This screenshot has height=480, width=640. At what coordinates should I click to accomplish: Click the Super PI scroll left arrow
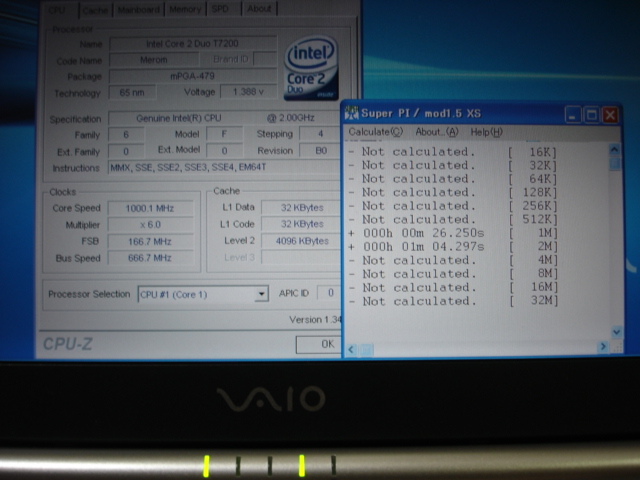(351, 349)
